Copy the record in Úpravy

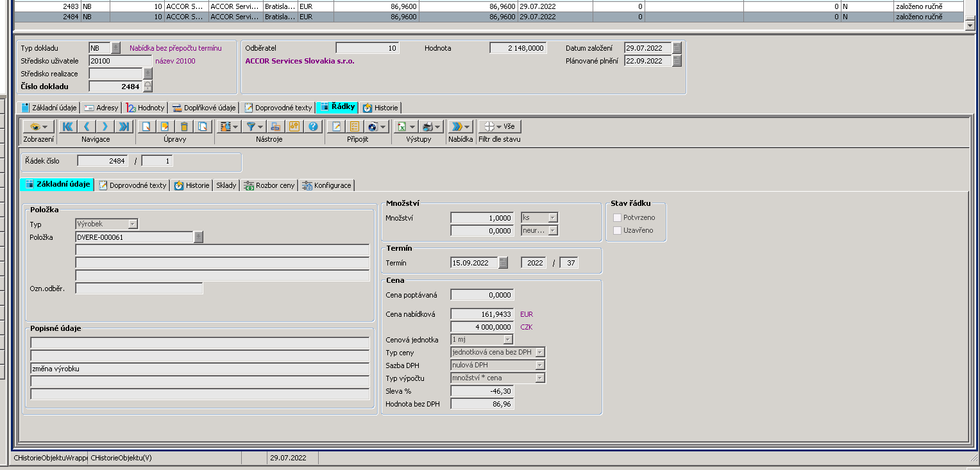pos(203,126)
